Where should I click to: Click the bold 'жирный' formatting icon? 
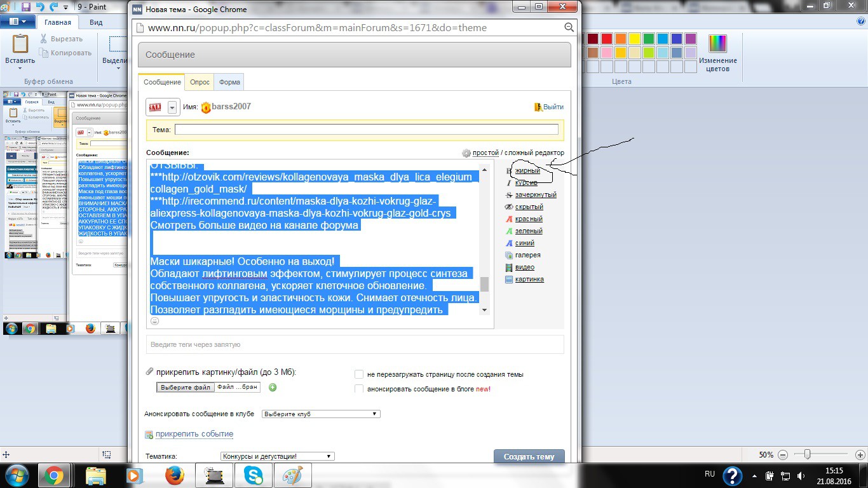509,171
